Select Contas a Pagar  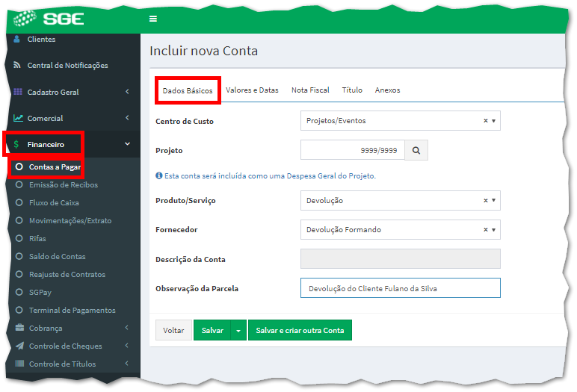[x=55, y=167]
